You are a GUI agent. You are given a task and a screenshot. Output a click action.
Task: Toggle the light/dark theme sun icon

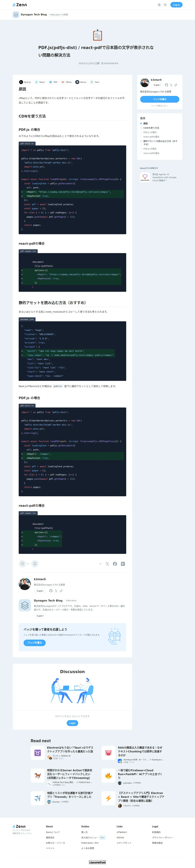pyautogui.click(x=159, y=5)
